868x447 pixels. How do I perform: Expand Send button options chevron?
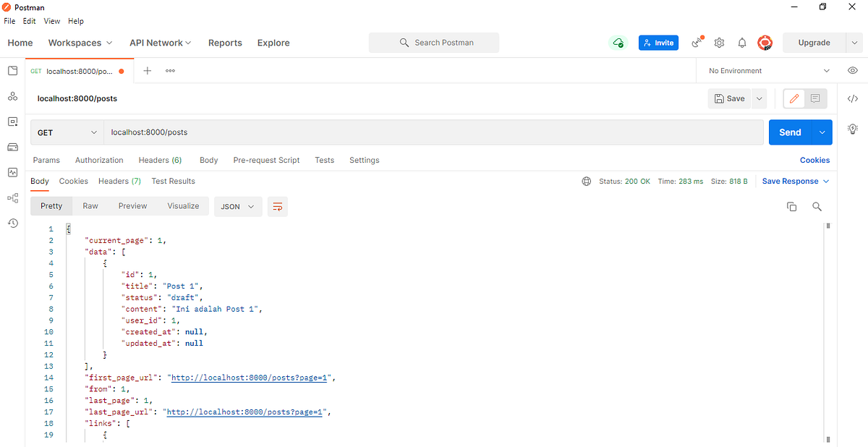pyautogui.click(x=822, y=132)
